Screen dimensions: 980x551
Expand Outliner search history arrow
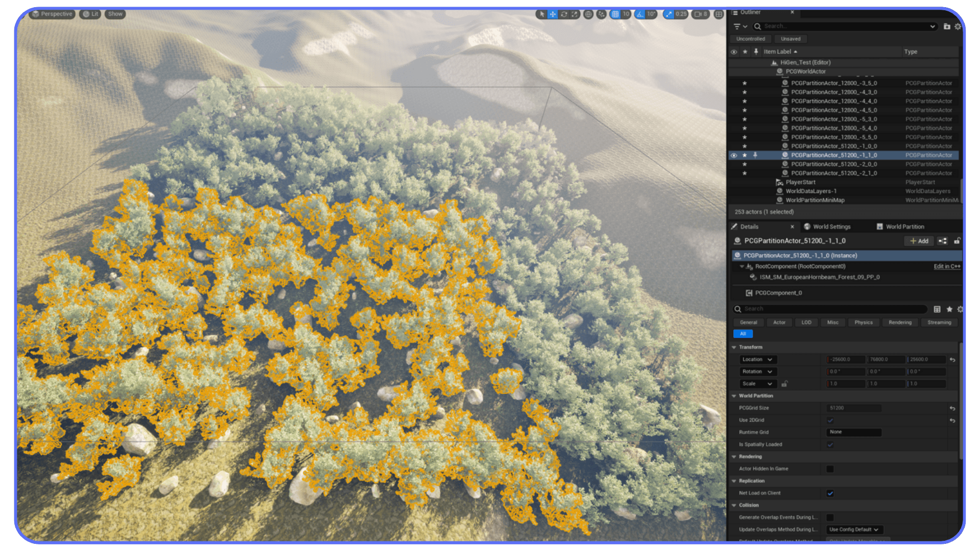pos(933,27)
